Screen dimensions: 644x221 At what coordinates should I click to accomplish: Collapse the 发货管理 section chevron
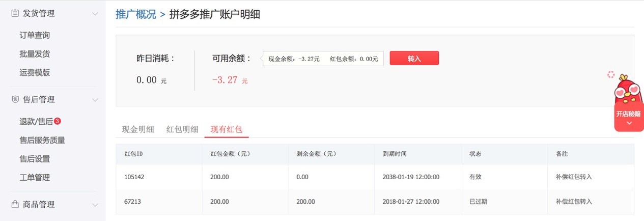(x=95, y=14)
